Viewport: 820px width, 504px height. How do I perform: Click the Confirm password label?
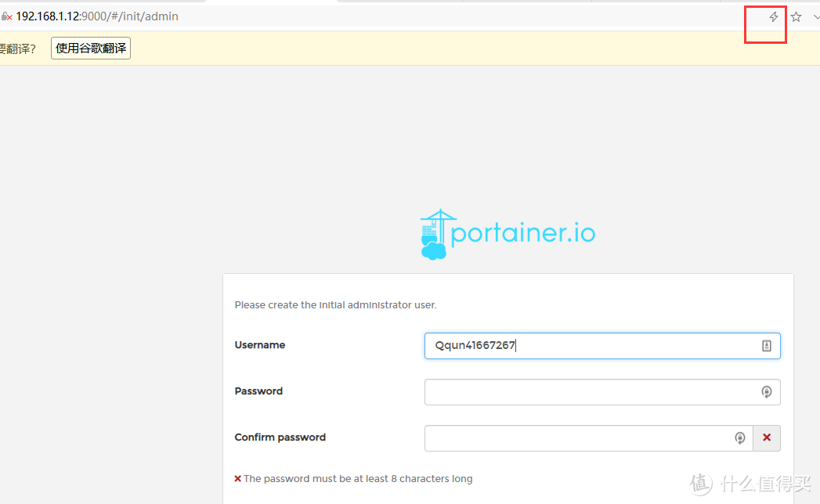[x=280, y=437]
